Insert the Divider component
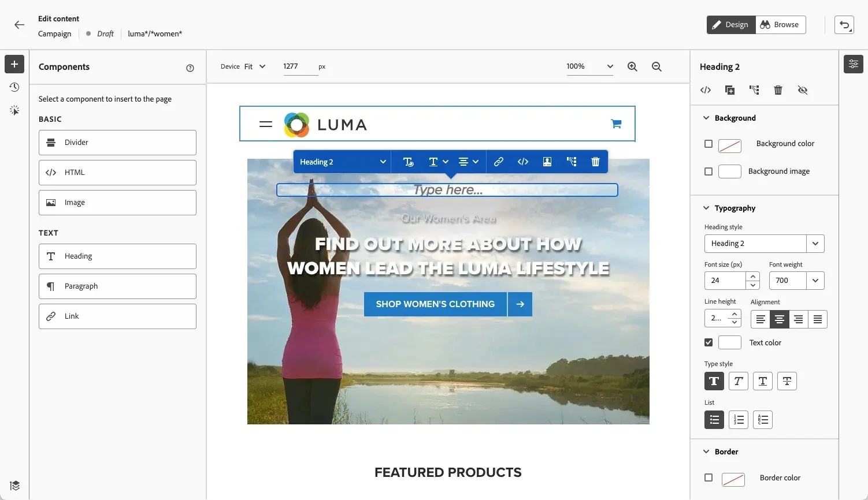Screen dimensions: 868x500 (x=117, y=143)
